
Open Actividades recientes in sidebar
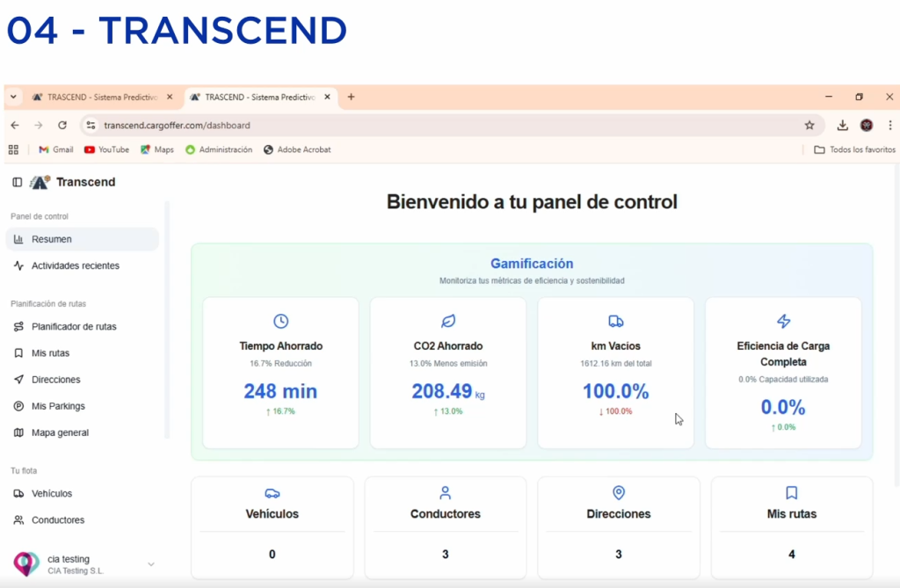(x=75, y=265)
